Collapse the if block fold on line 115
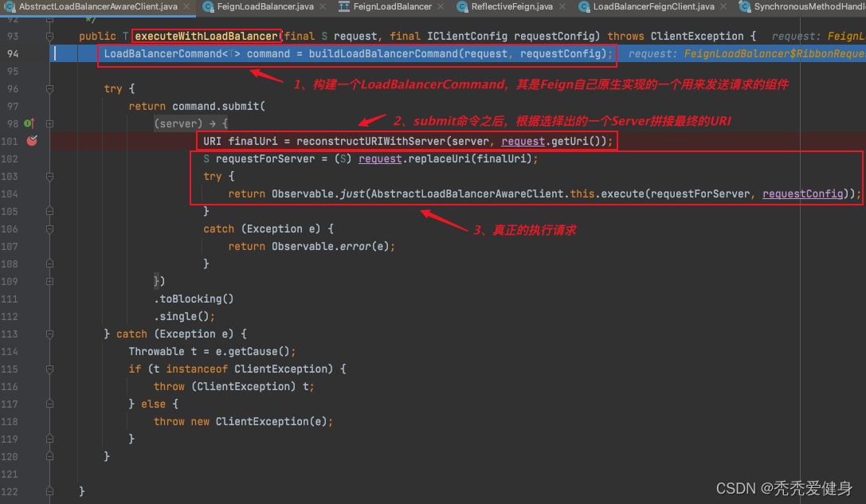Image resolution: width=866 pixels, height=504 pixels. [x=49, y=369]
